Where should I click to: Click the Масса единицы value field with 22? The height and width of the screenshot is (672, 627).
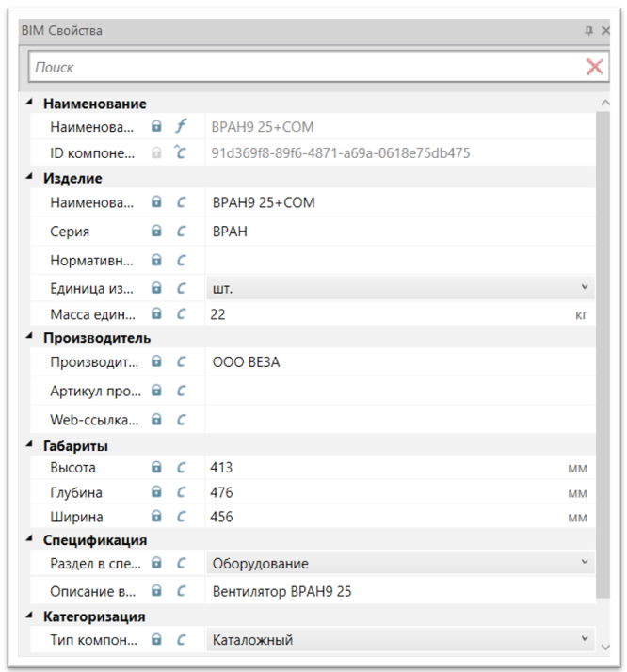pyautogui.click(x=386, y=314)
